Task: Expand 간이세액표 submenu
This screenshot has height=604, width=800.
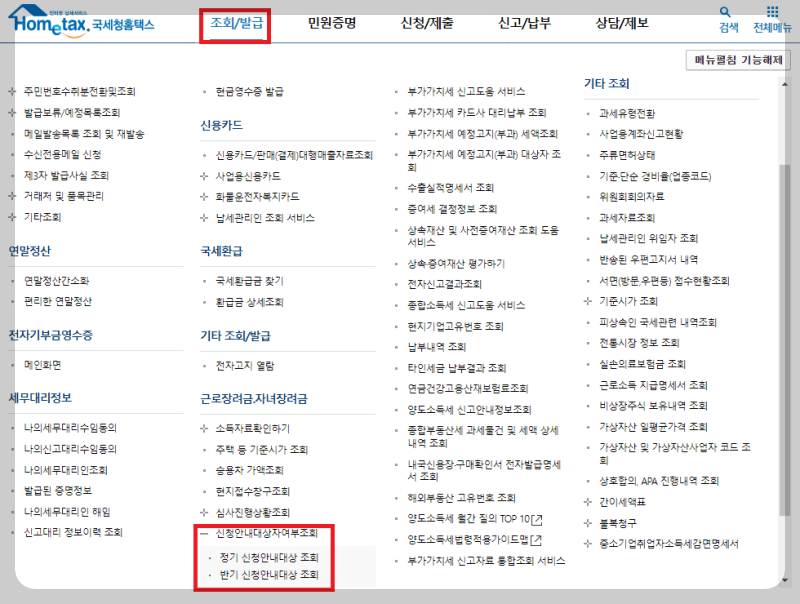Action: [588, 502]
